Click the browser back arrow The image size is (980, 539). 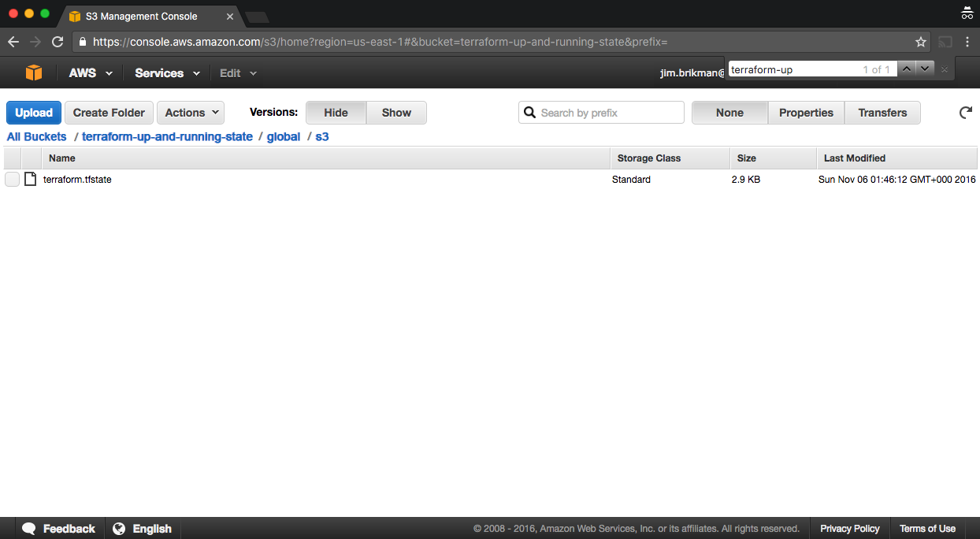click(x=13, y=42)
